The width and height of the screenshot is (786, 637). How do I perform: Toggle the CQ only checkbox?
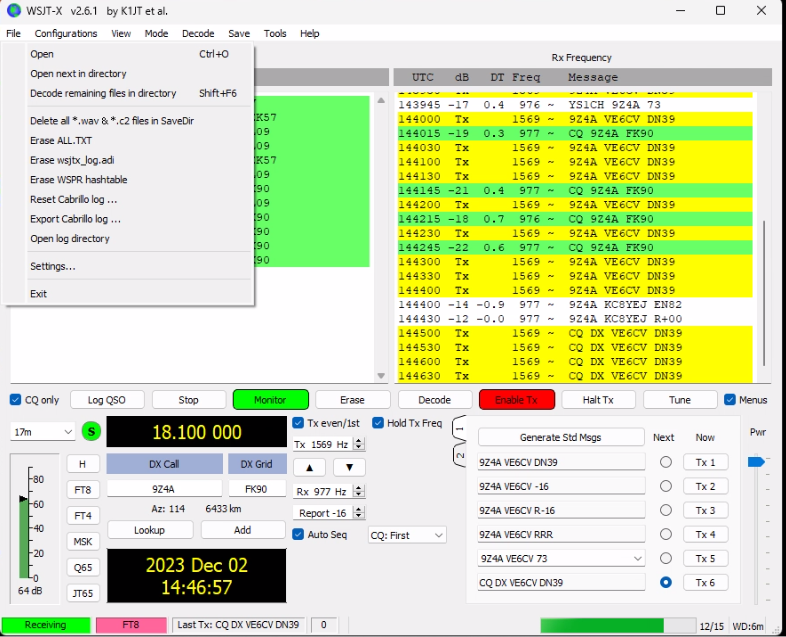[x=16, y=400]
